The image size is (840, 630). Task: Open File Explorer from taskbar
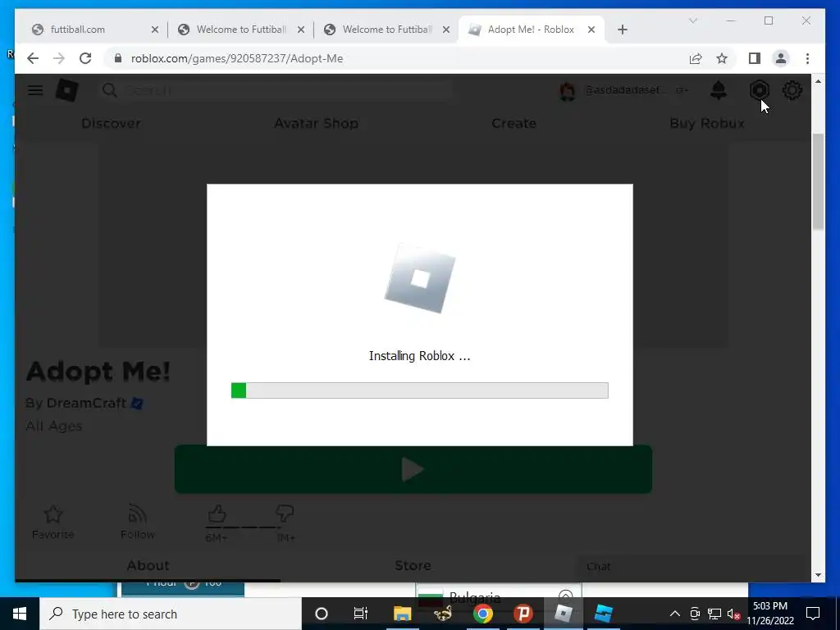click(x=402, y=614)
